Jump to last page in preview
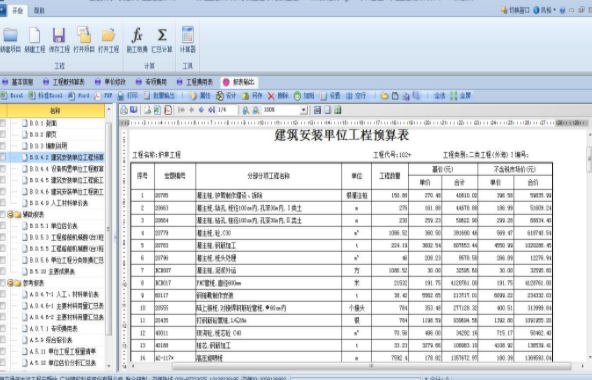The height and width of the screenshot is (380, 592). pos(212,110)
